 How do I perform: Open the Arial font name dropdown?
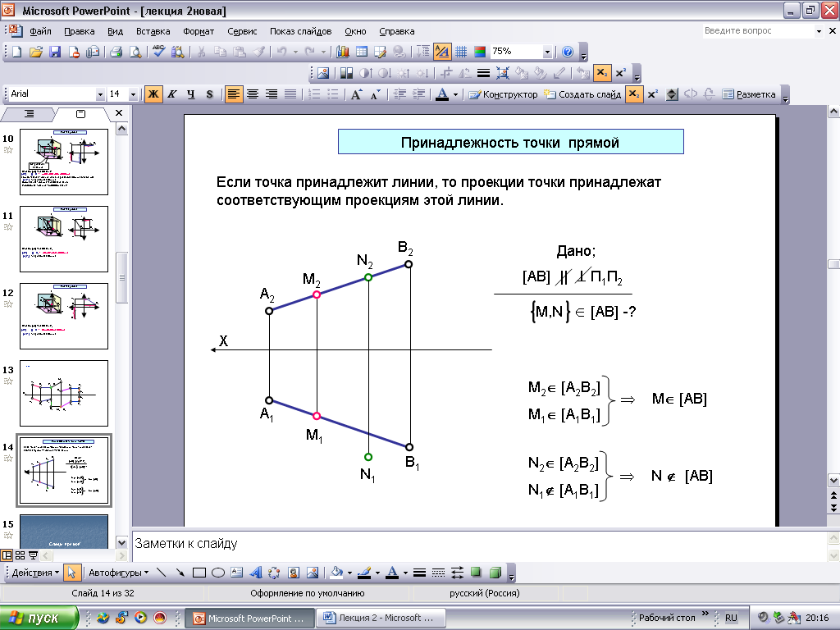[x=99, y=95]
